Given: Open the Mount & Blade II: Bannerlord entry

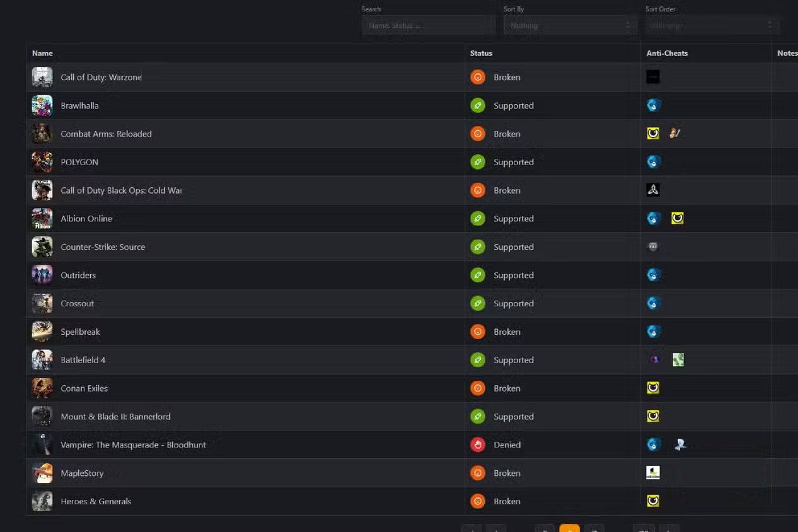Looking at the screenshot, I should 115,417.
